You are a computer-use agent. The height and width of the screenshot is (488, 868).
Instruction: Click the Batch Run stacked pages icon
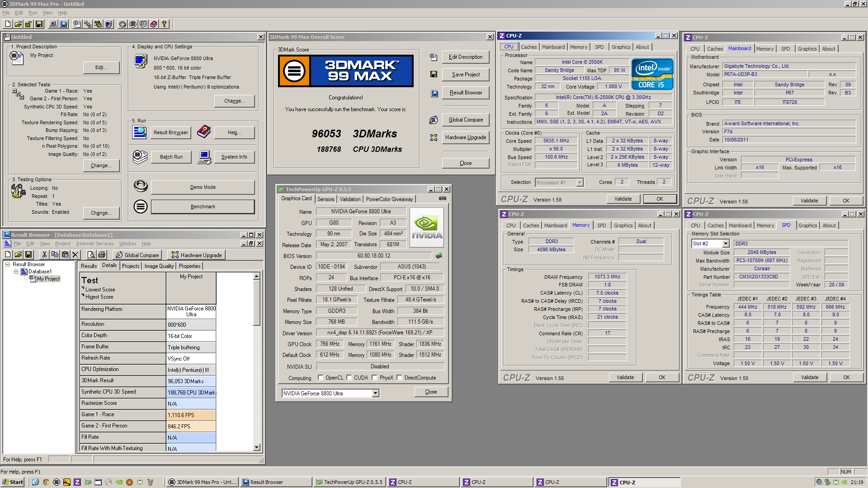[x=140, y=157]
